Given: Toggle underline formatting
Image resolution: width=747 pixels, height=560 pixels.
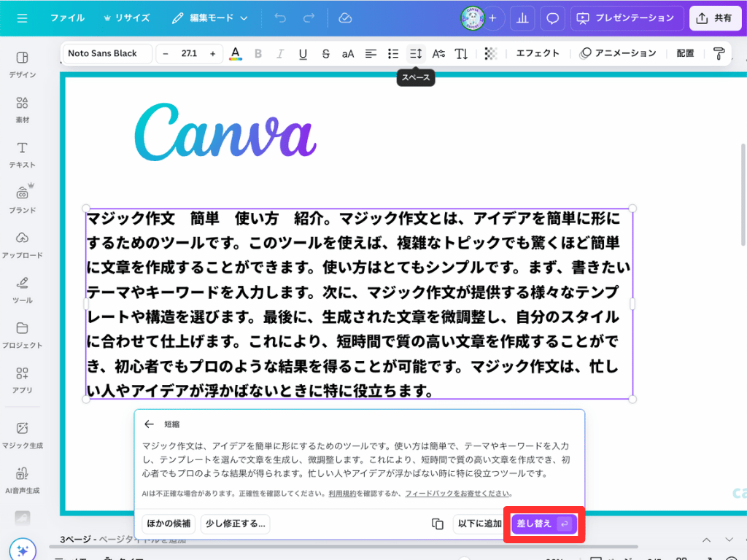Looking at the screenshot, I should 303,53.
